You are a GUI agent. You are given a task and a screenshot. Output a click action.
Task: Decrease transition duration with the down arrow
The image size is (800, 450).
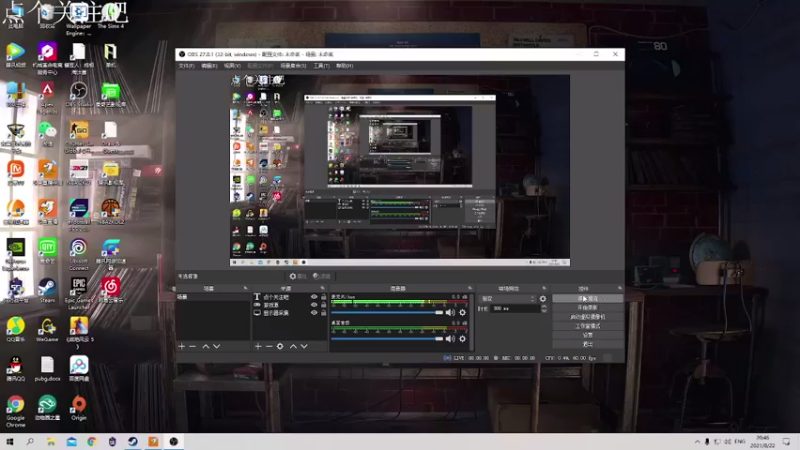pos(544,311)
